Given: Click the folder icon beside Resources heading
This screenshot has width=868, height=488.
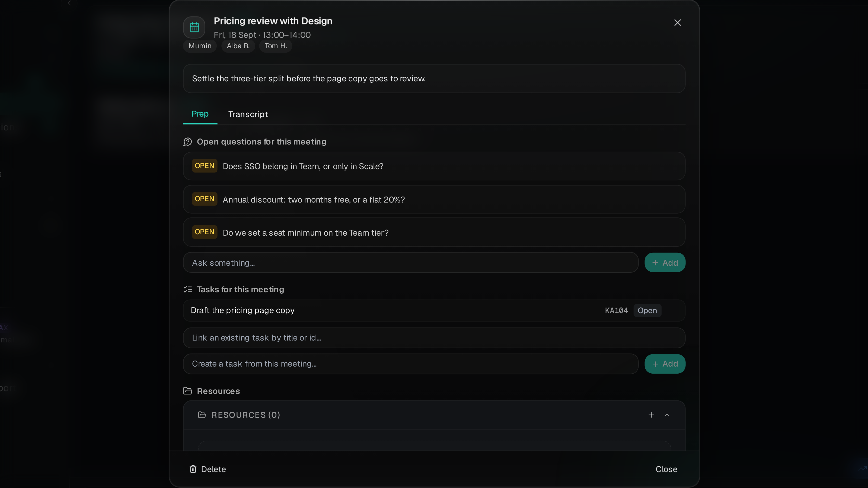Looking at the screenshot, I should (188, 391).
